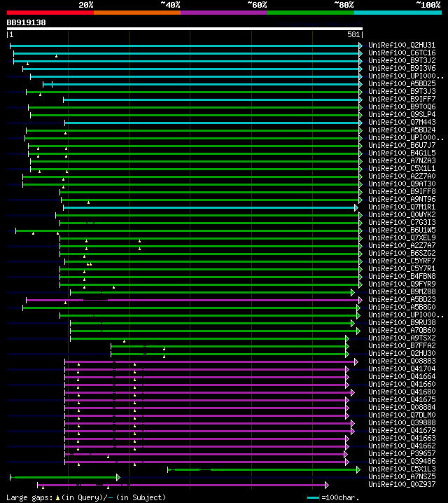Select UniRef100_B9MZ88 label
This screenshot has width=448, height=503.
pos(402,291)
